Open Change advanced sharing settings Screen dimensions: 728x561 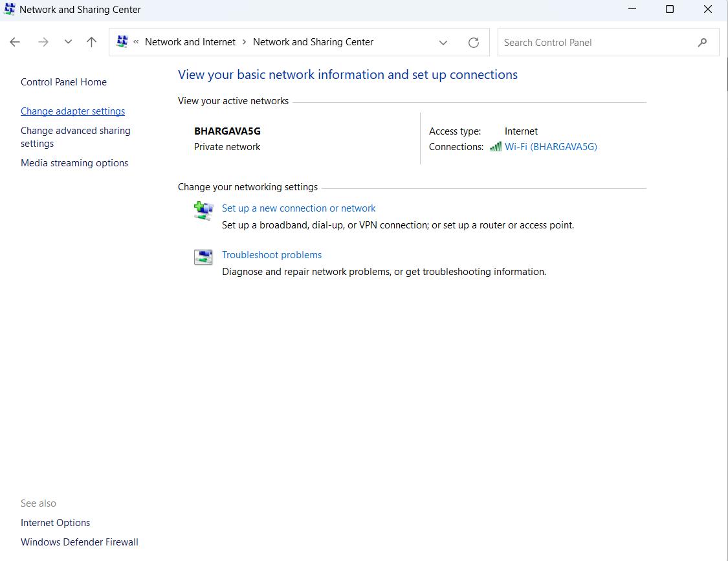75,137
